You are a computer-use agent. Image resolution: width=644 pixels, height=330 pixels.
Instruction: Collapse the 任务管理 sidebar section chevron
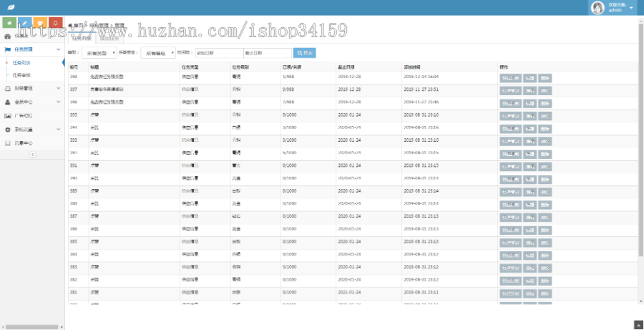point(59,49)
